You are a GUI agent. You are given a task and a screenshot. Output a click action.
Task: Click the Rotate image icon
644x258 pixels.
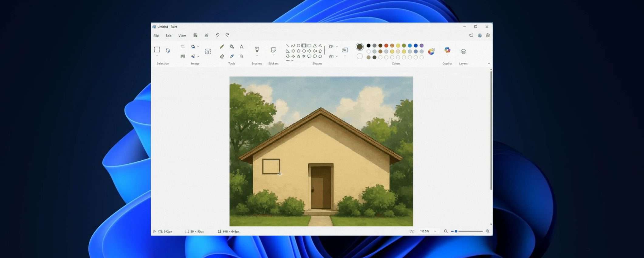pos(193,47)
